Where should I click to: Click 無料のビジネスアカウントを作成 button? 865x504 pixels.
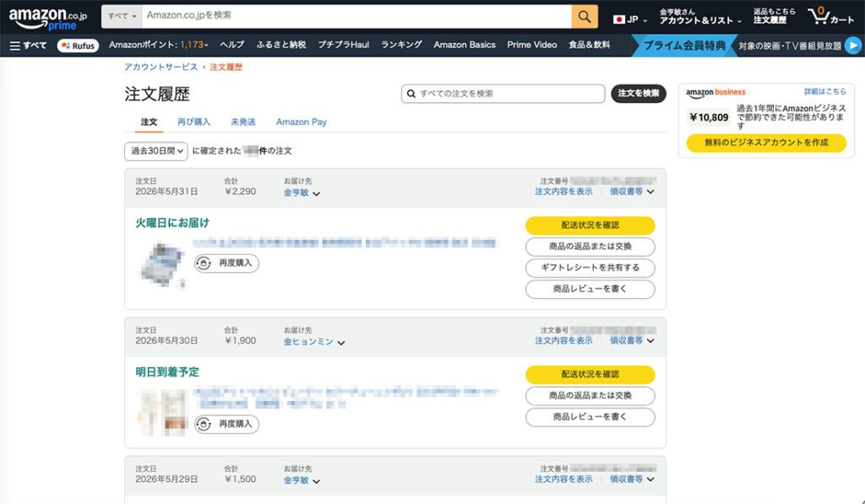(766, 143)
